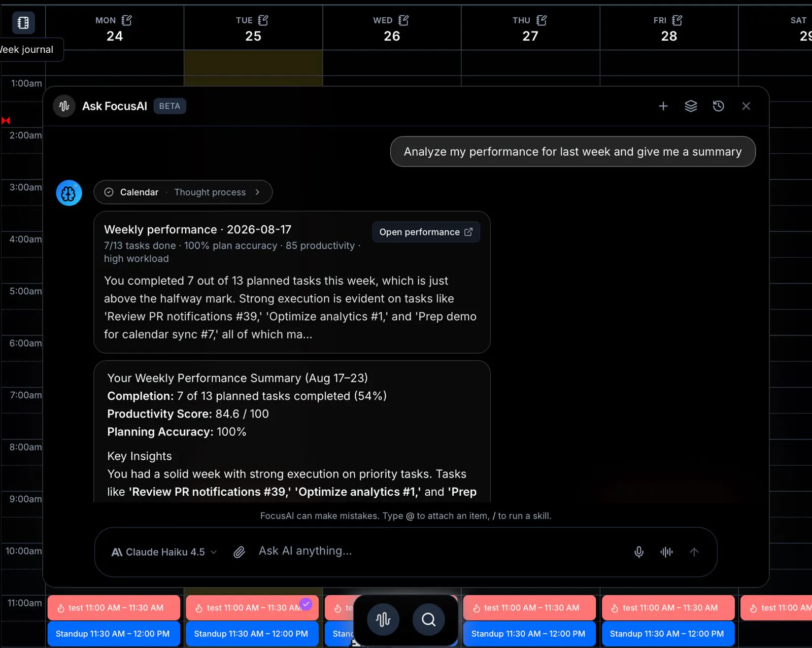Image resolution: width=812 pixels, height=648 pixels.
Task: Open Friday Standup 11:30 AM event
Action: [x=668, y=634]
